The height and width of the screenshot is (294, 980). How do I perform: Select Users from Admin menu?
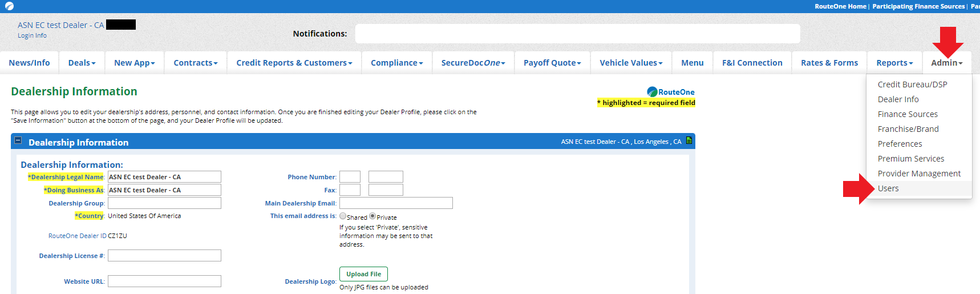point(888,188)
